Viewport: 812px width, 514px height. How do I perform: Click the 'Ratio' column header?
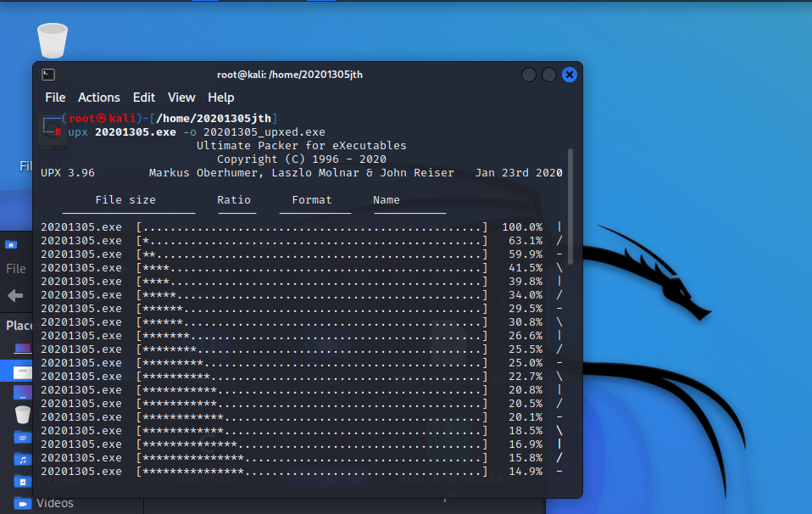(x=234, y=200)
